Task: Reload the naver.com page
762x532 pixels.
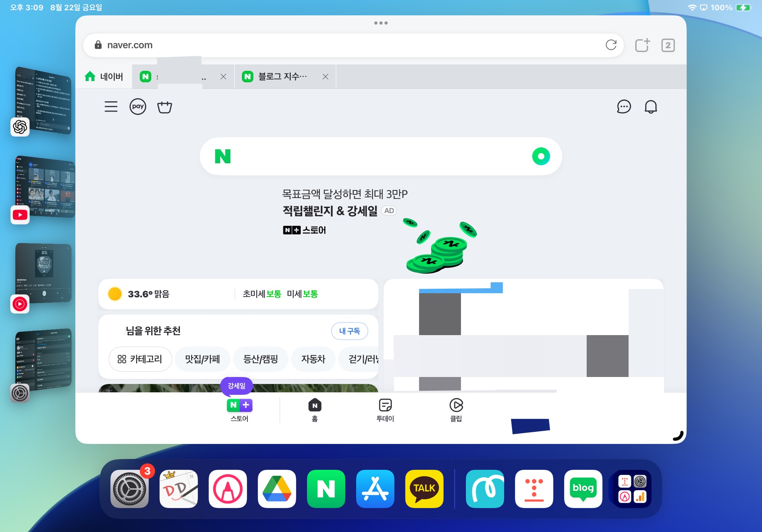Action: (x=611, y=45)
